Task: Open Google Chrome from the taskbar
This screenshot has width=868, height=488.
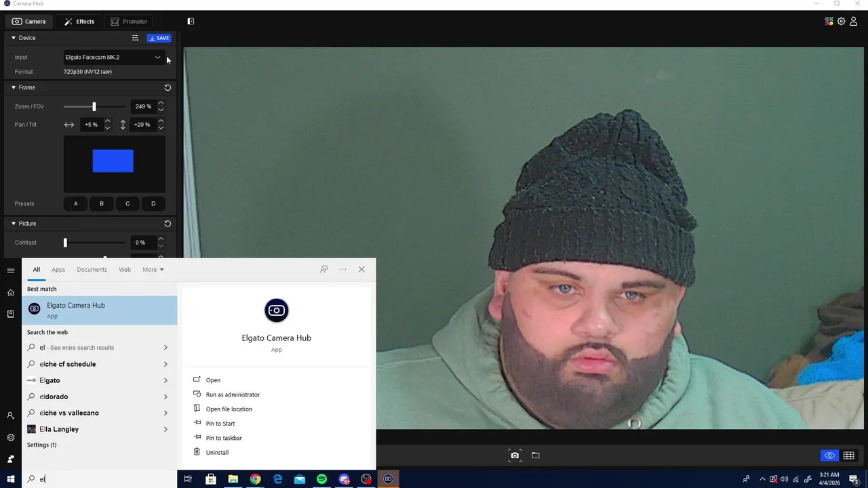Action: click(x=255, y=479)
